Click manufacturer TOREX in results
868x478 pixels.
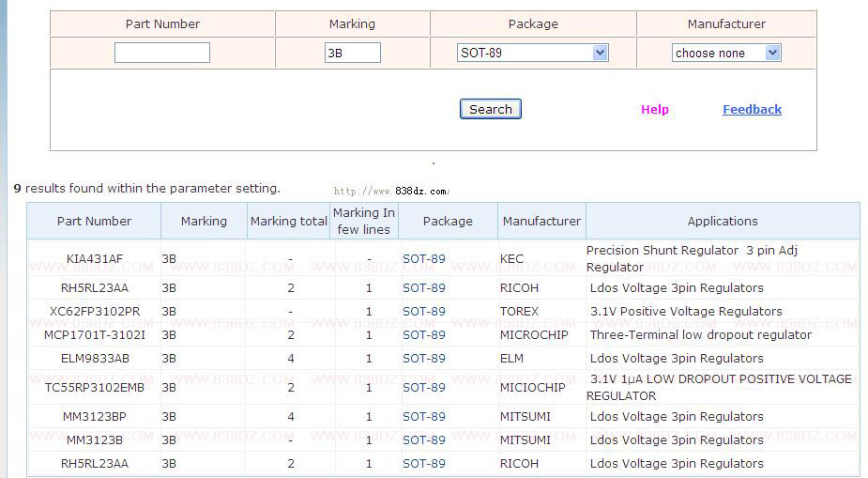519,311
